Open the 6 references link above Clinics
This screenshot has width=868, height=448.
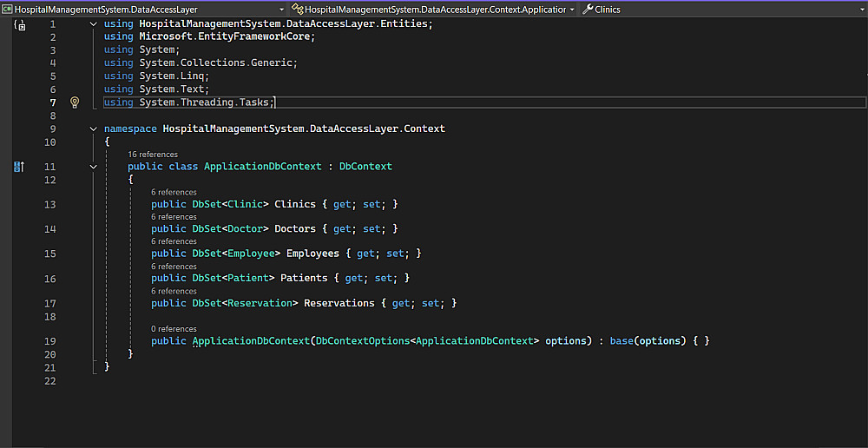(x=174, y=192)
